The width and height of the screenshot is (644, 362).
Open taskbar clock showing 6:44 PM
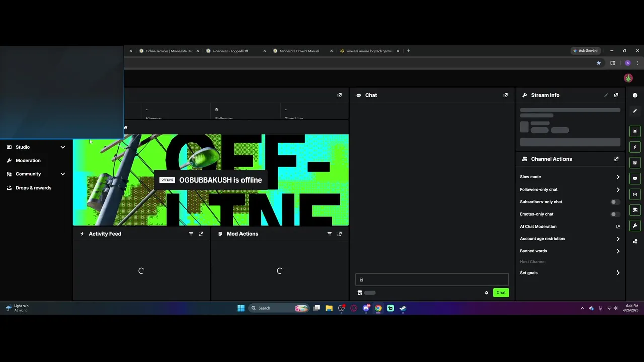[632, 308]
